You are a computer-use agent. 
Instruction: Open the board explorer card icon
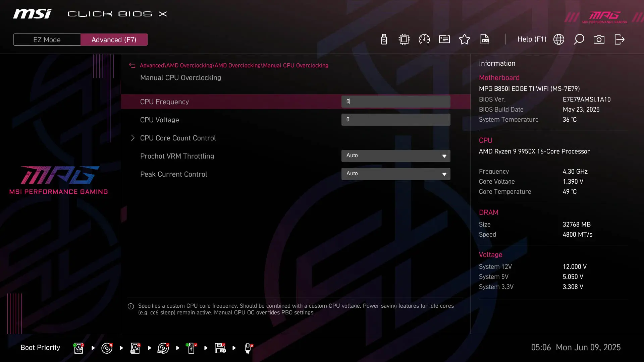[x=444, y=39]
